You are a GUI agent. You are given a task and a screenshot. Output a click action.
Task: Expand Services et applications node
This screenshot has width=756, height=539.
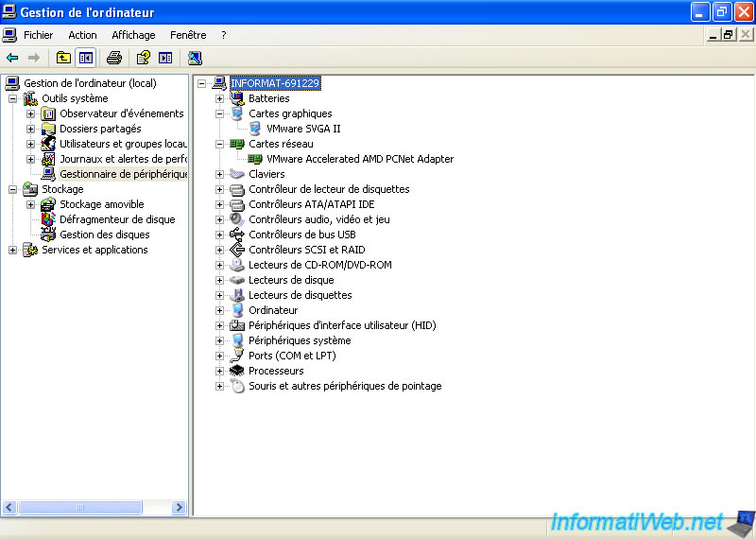[12, 250]
